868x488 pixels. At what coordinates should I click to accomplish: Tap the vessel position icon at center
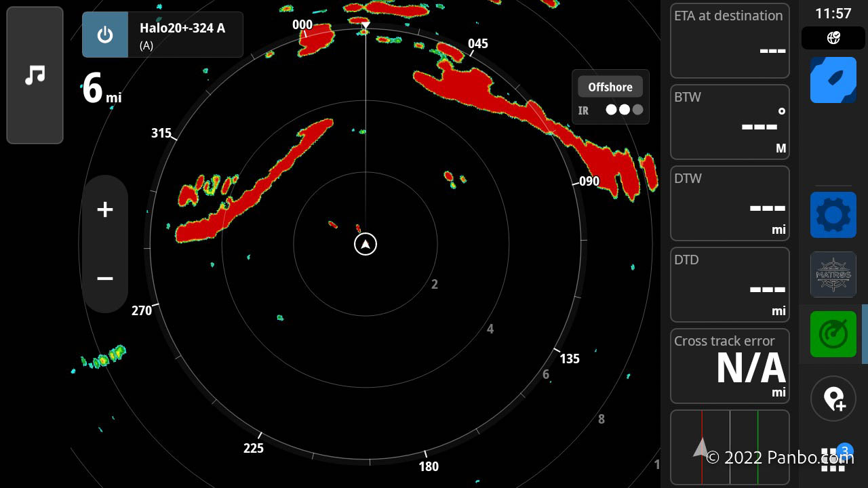click(366, 244)
